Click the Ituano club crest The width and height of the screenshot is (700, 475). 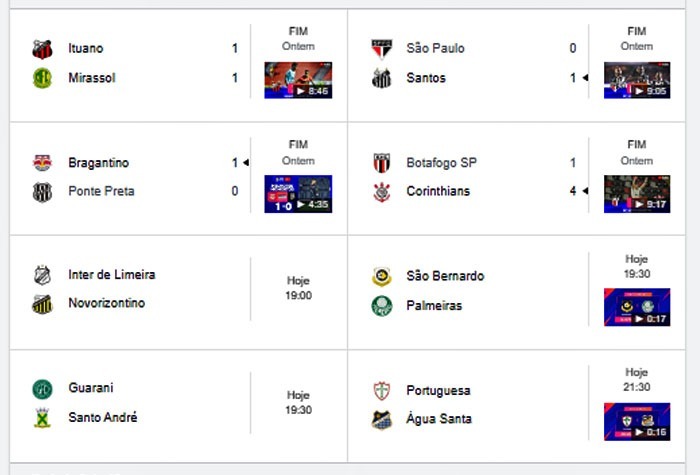tap(42, 49)
